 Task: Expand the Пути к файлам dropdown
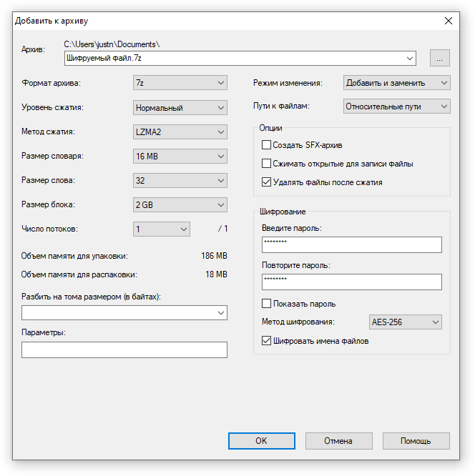click(396, 106)
